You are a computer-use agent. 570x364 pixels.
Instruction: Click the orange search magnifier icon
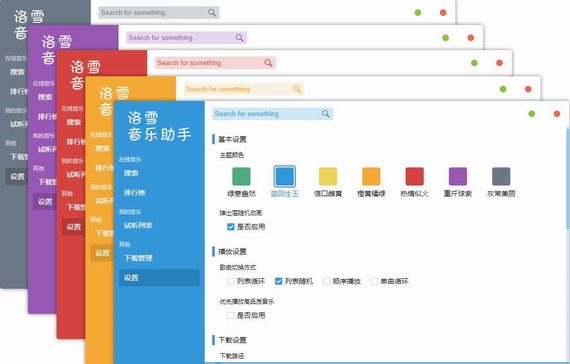(x=297, y=89)
